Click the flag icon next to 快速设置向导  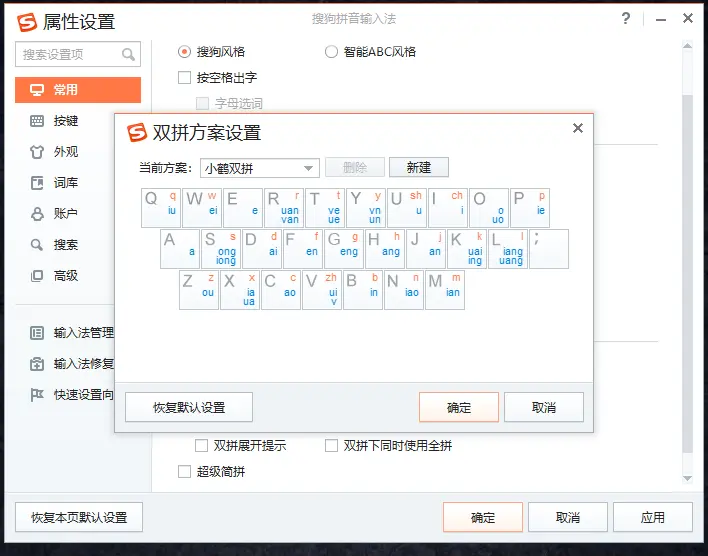pyautogui.click(x=37, y=395)
